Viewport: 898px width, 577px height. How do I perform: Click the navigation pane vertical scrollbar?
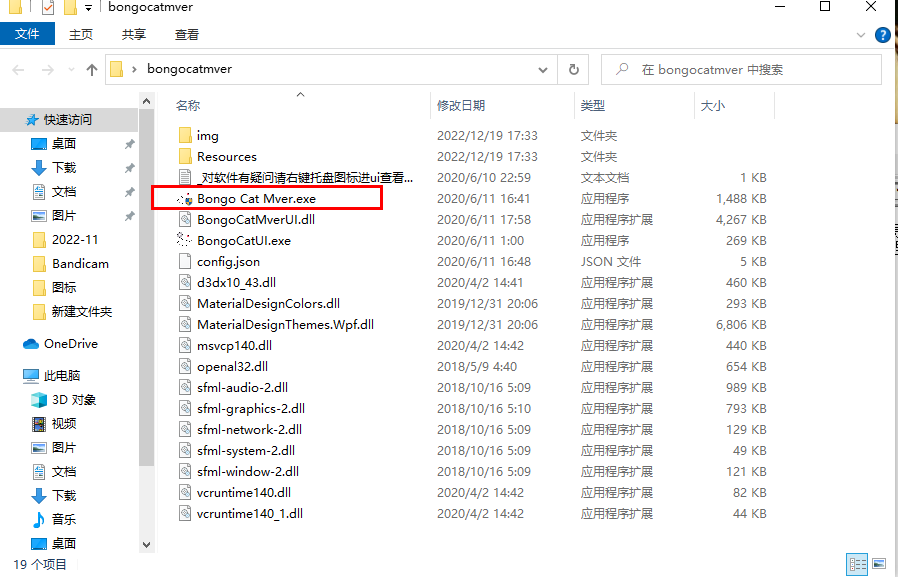click(147, 300)
